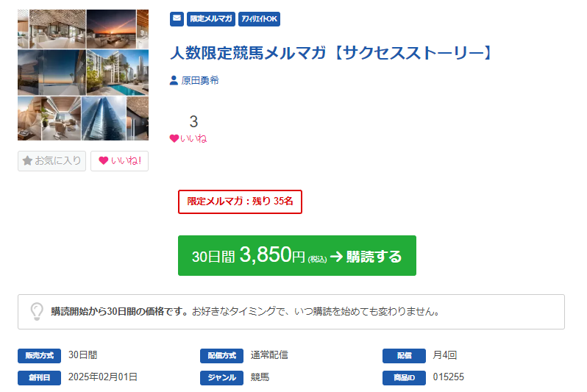Click the 競馬 genre value
This screenshot has width=587, height=392.
[260, 377]
